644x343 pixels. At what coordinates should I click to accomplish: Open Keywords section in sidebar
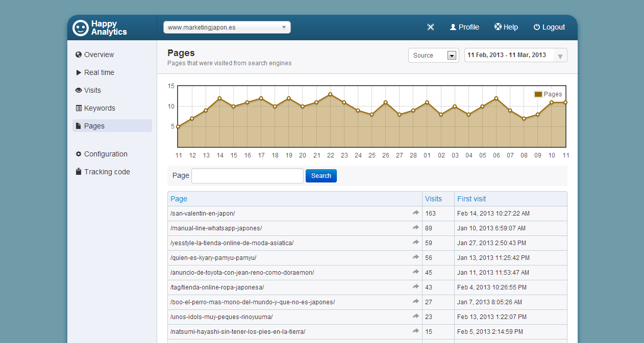click(100, 108)
